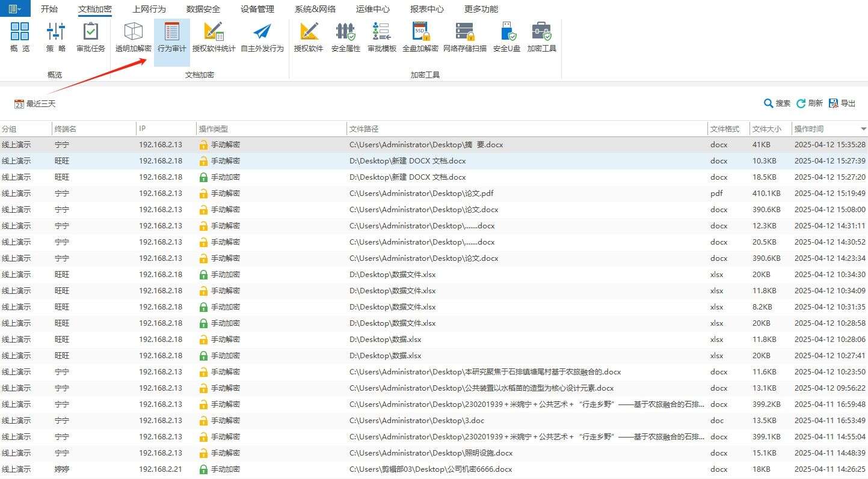打开左上角主程序菜单
This screenshot has height=479, width=868.
point(13,8)
